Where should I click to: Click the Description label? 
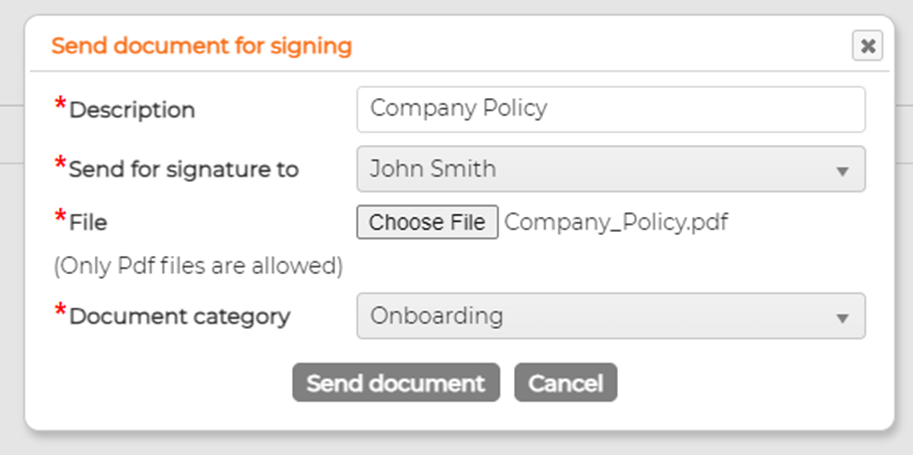132,110
